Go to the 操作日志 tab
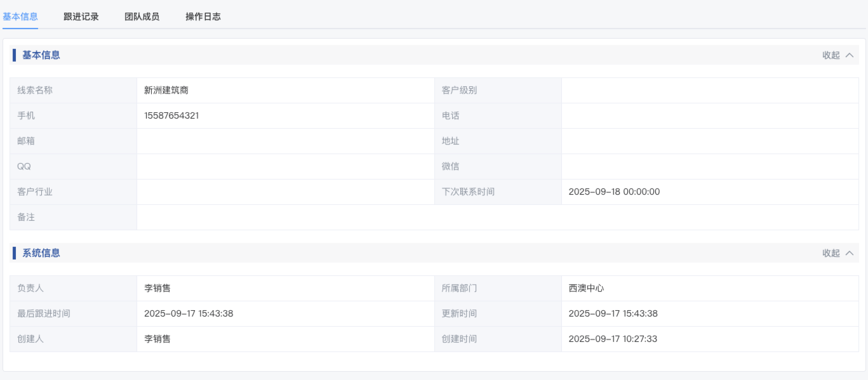This screenshot has width=868, height=380. 203,16
